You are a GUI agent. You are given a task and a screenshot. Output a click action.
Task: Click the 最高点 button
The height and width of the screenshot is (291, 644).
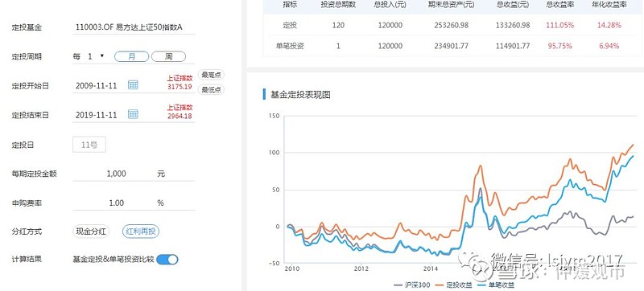click(x=211, y=75)
